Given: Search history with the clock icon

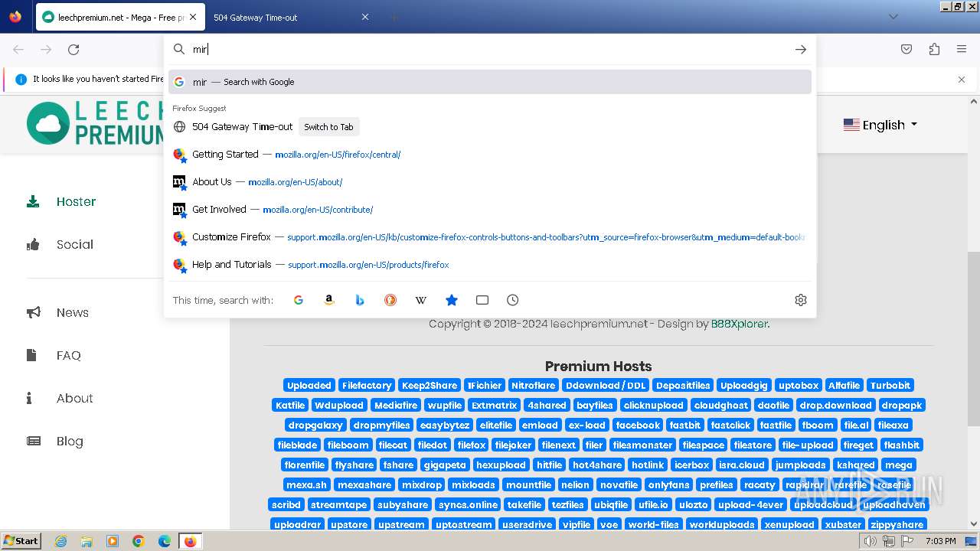Looking at the screenshot, I should [x=513, y=300].
